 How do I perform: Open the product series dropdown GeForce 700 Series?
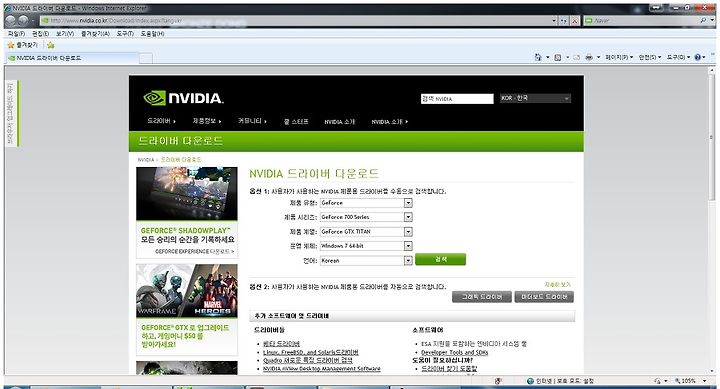click(366, 217)
